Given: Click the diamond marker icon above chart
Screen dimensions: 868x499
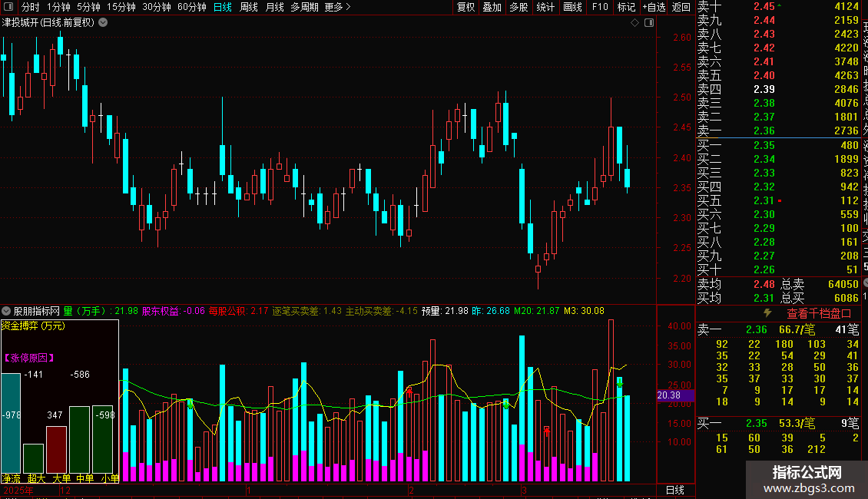Looking at the screenshot, I should click(x=635, y=23).
